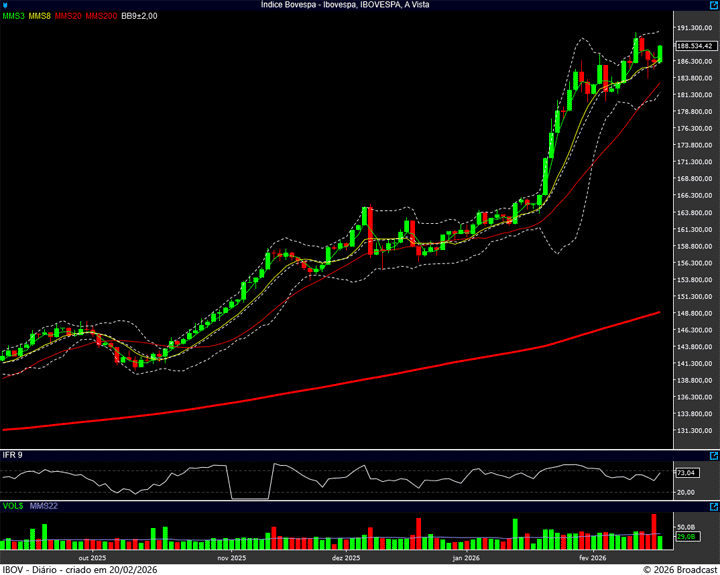The image size is (720, 575).
Task: Click the expand icon of the IFR 9 panel
Action: point(711,455)
